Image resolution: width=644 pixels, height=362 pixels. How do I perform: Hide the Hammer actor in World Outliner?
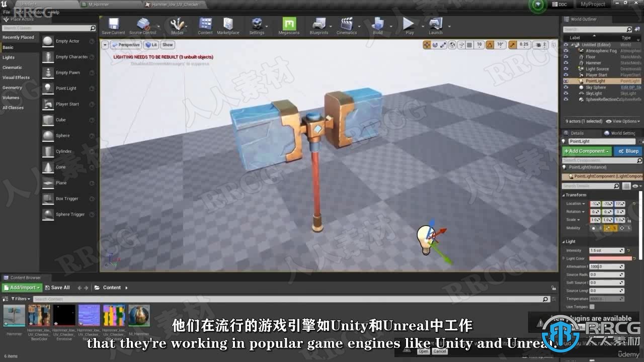pos(566,63)
